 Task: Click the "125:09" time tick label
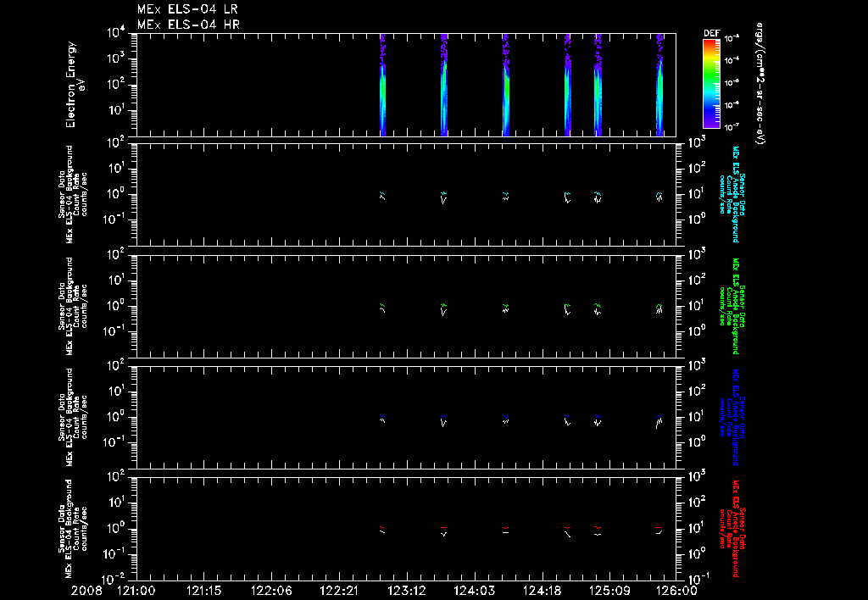[x=609, y=591]
